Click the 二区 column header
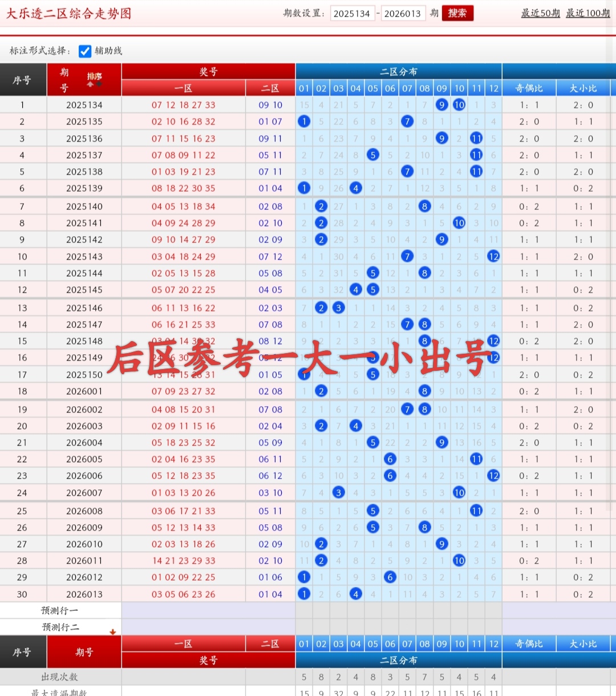Viewport: 616px width, 696px height. [270, 88]
